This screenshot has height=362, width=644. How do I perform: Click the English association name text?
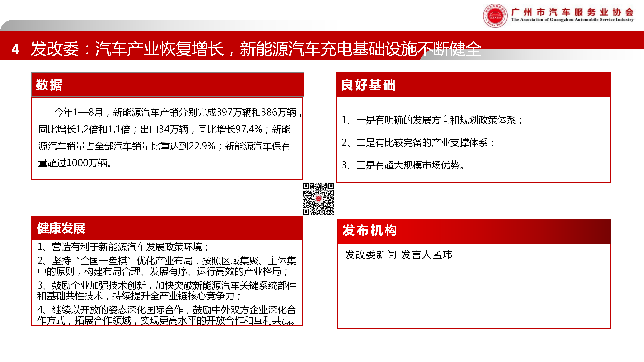point(573,20)
